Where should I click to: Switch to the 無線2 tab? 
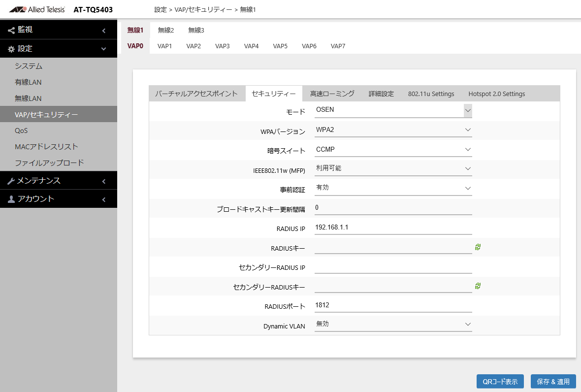pyautogui.click(x=165, y=30)
